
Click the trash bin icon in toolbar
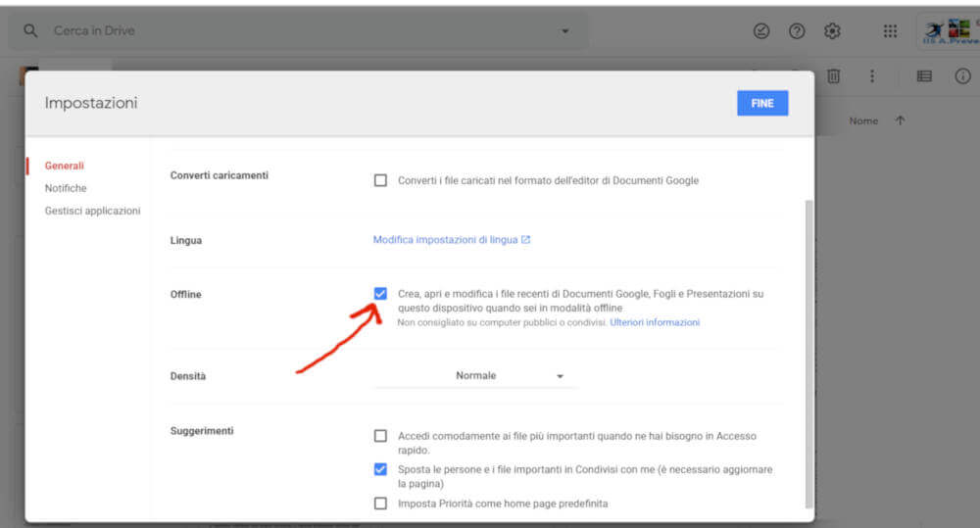(x=834, y=76)
